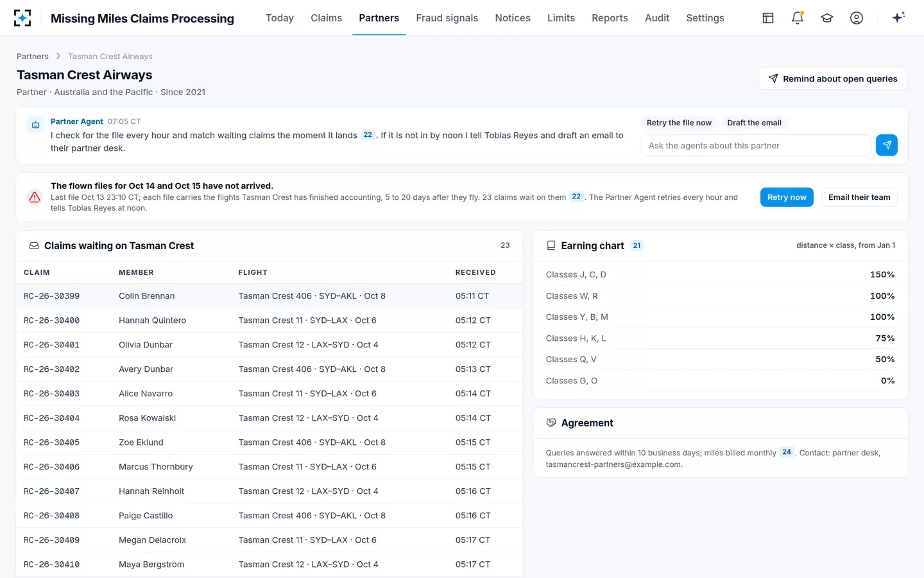Open the Fraud signals tab
This screenshot has height=578, width=924.
pos(447,18)
